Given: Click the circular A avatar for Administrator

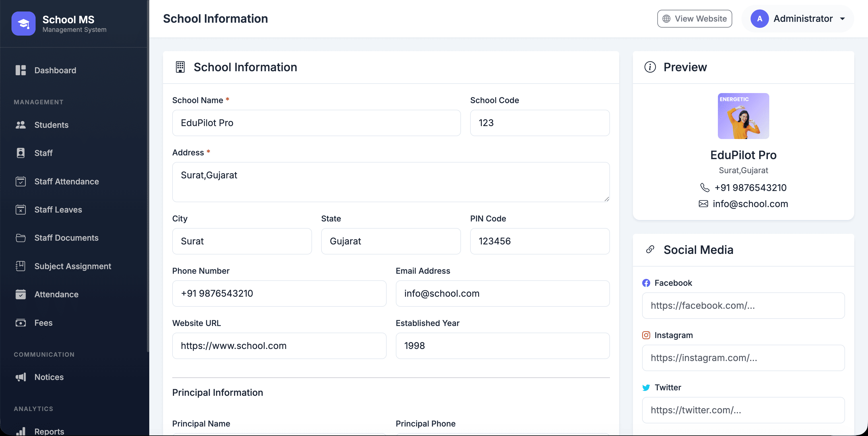Looking at the screenshot, I should 759,19.
